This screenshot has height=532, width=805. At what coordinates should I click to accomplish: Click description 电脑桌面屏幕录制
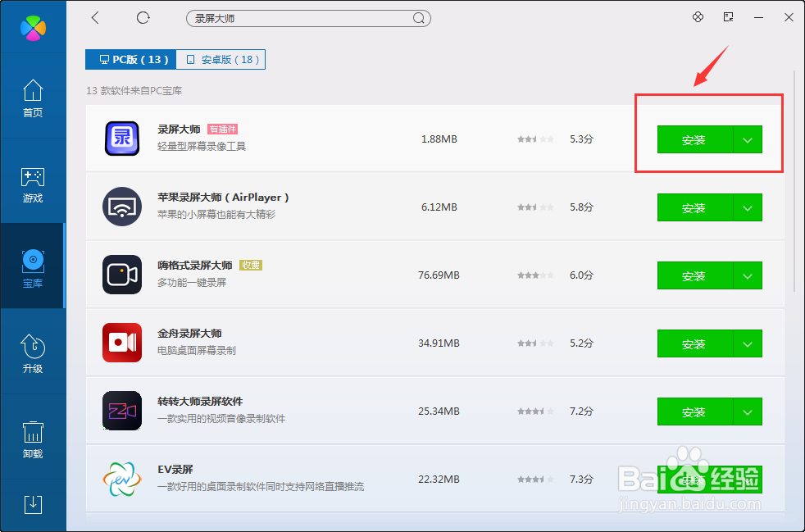pos(197,351)
